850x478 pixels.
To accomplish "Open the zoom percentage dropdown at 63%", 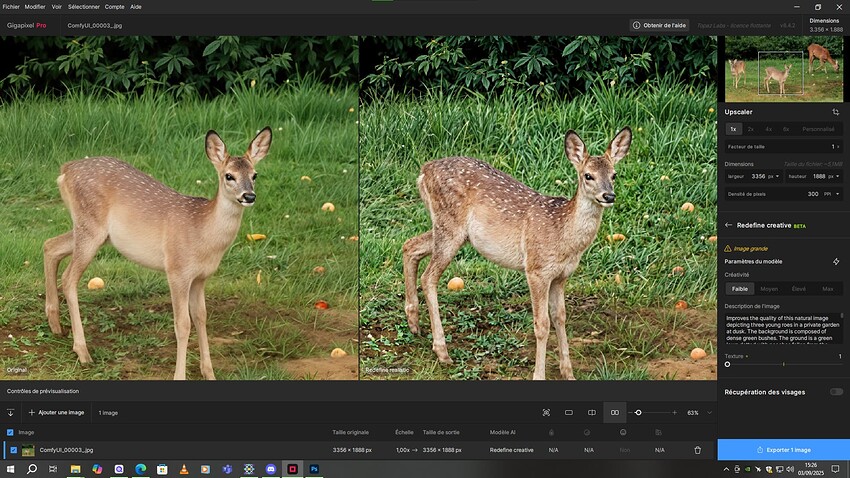I will tap(709, 412).
